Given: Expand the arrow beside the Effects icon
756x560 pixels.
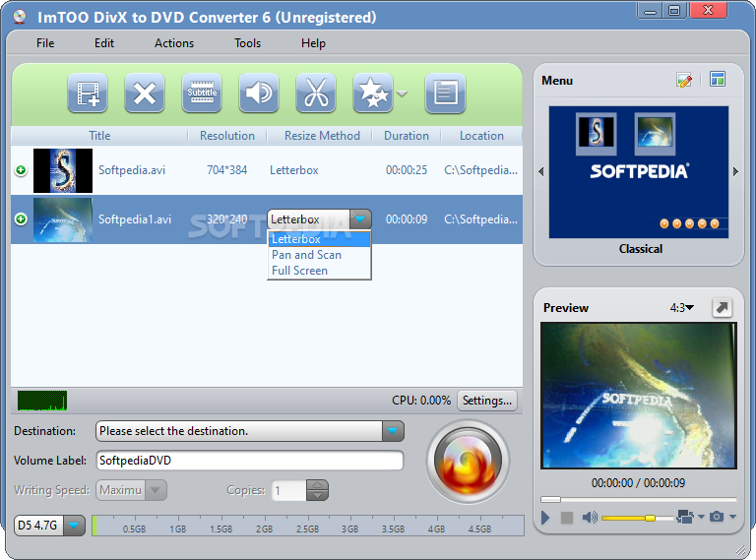Looking at the screenshot, I should 402,93.
